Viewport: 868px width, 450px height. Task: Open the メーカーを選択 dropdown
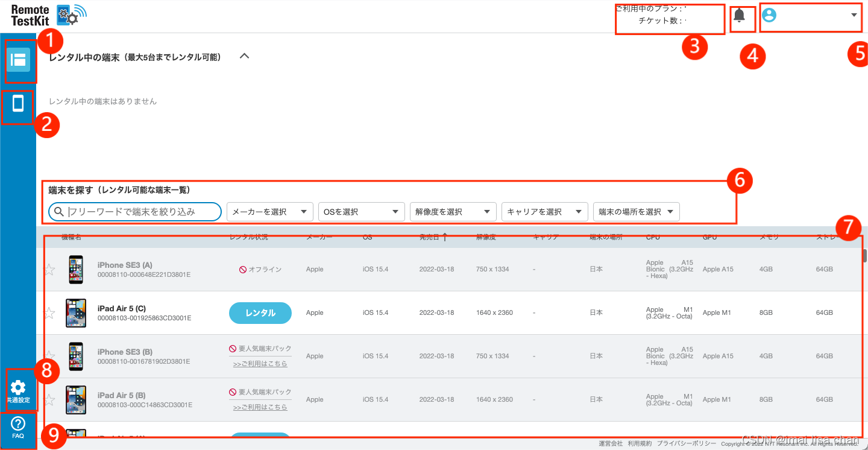click(270, 212)
